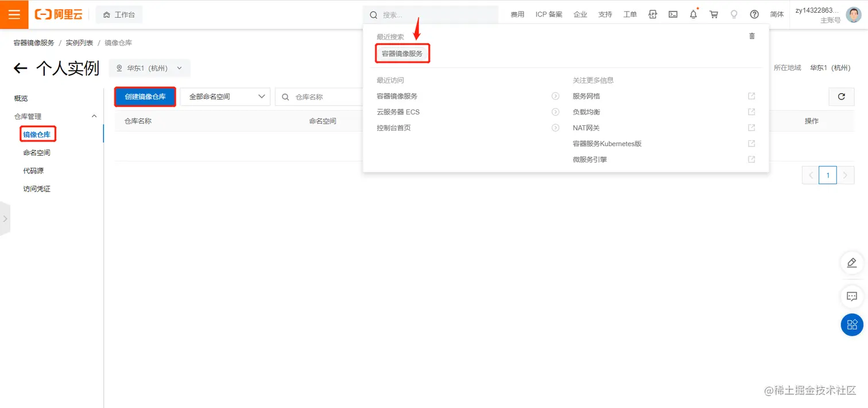
Task: Open 概览 in the sidebar
Action: 21,98
